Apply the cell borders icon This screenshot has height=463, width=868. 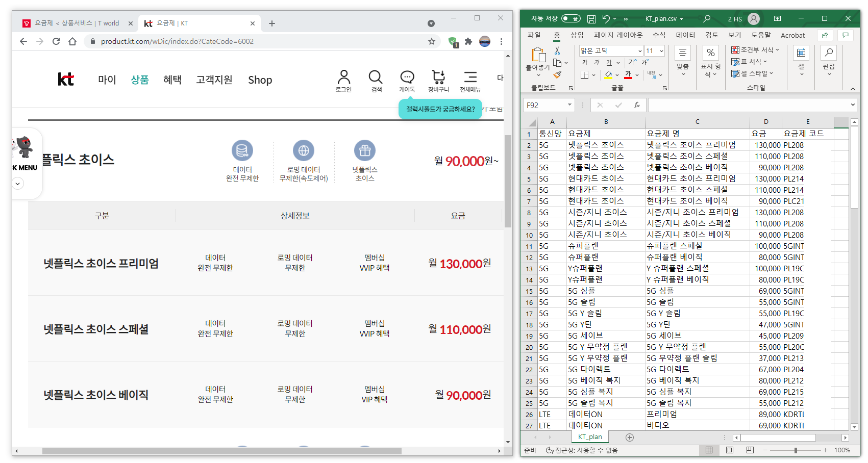[x=584, y=75]
